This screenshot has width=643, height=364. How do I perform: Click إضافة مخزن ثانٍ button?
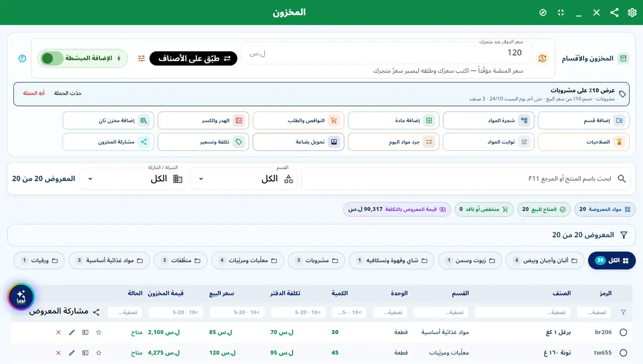(x=108, y=120)
